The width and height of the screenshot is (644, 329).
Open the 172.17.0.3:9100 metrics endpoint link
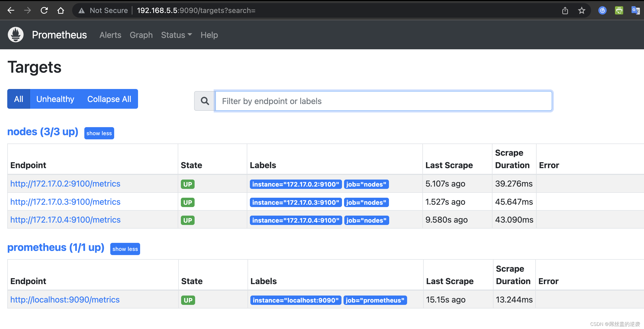click(65, 202)
